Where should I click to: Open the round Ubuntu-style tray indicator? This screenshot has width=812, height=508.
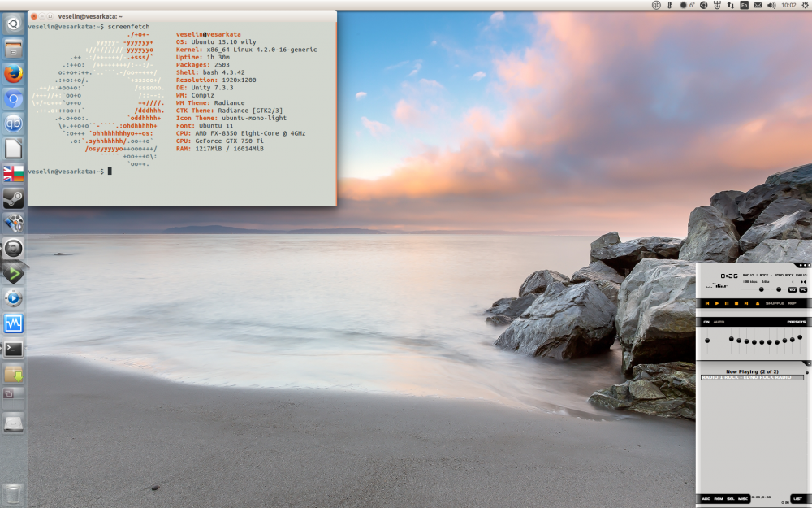(704, 5)
